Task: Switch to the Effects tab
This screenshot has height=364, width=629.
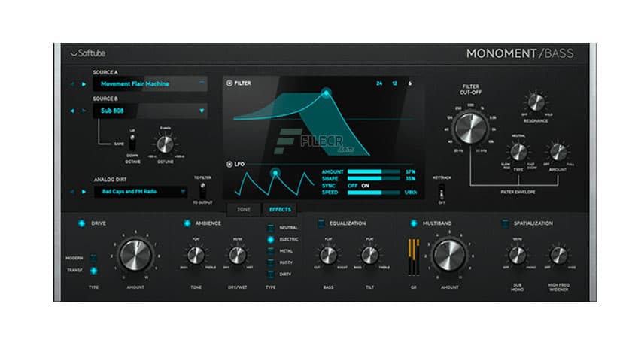Action: point(280,209)
